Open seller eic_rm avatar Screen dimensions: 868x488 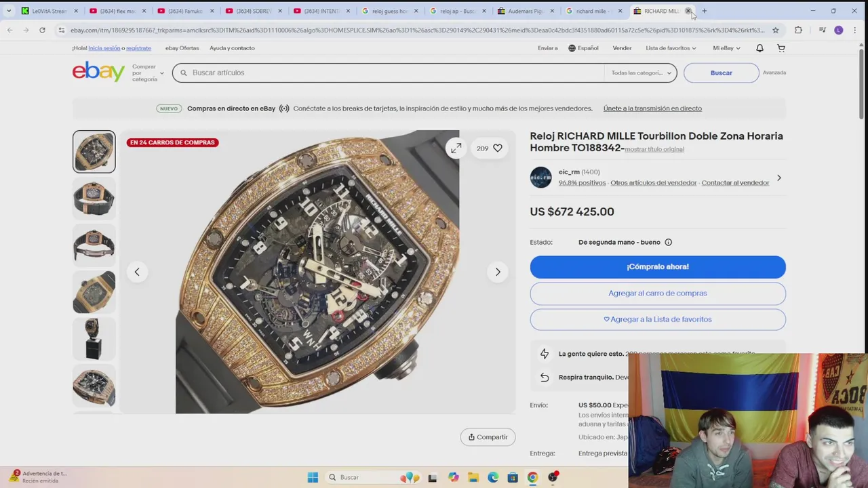click(540, 178)
